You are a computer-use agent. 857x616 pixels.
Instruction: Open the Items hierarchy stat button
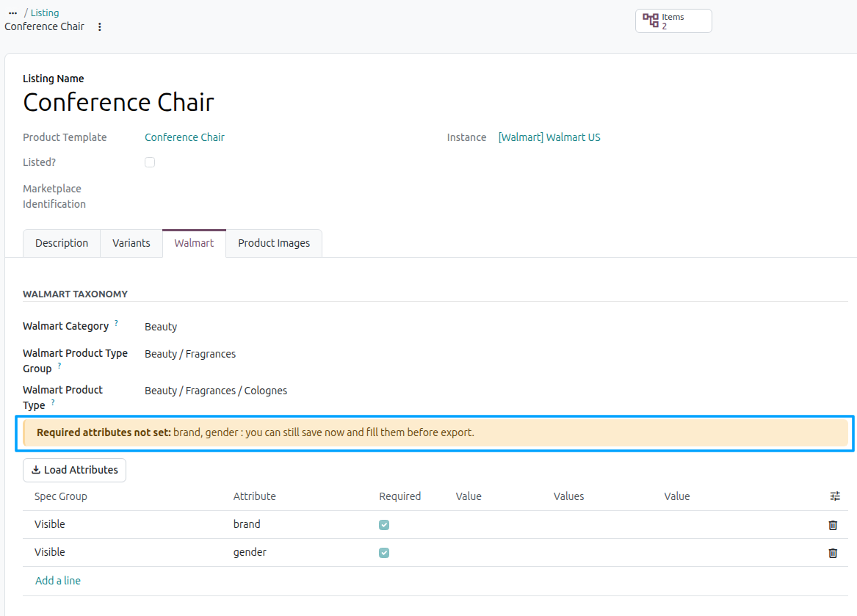pyautogui.click(x=673, y=21)
